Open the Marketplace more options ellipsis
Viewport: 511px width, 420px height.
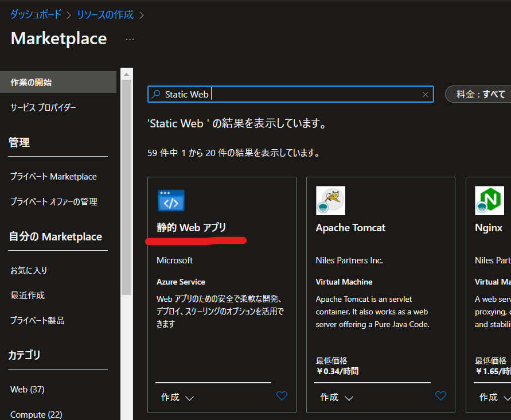[130, 40]
